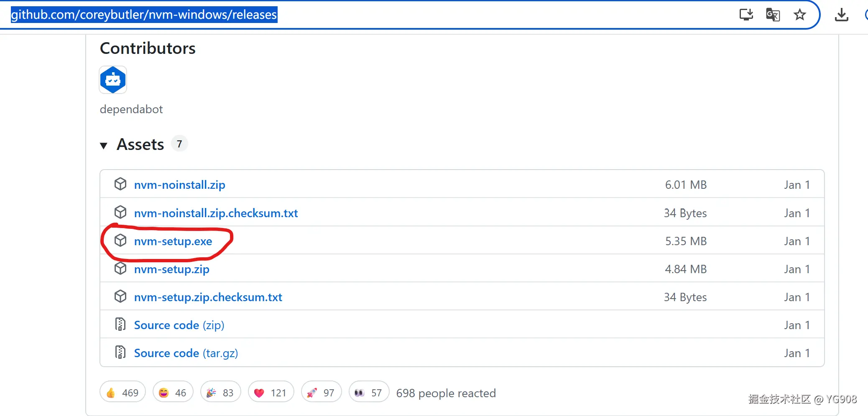
Task: Click the 6.01 MB size of nvm-noinstall.zip
Action: coord(686,185)
